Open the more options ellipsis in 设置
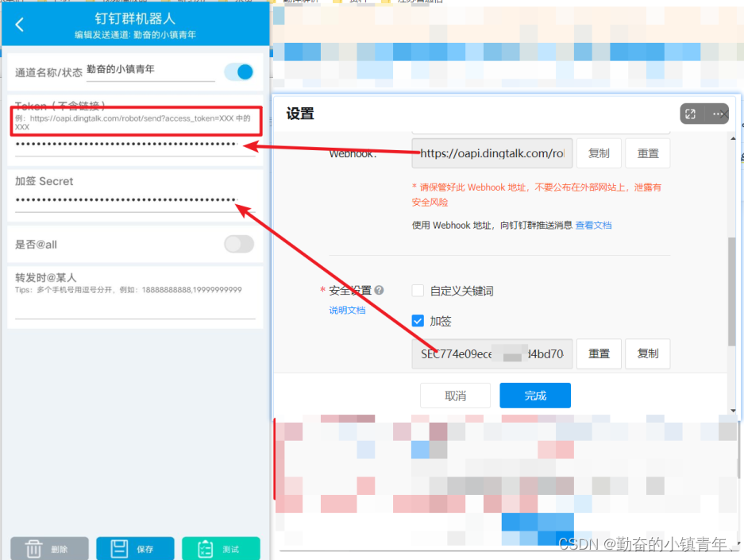Viewport: 744px width, 560px height. click(718, 114)
